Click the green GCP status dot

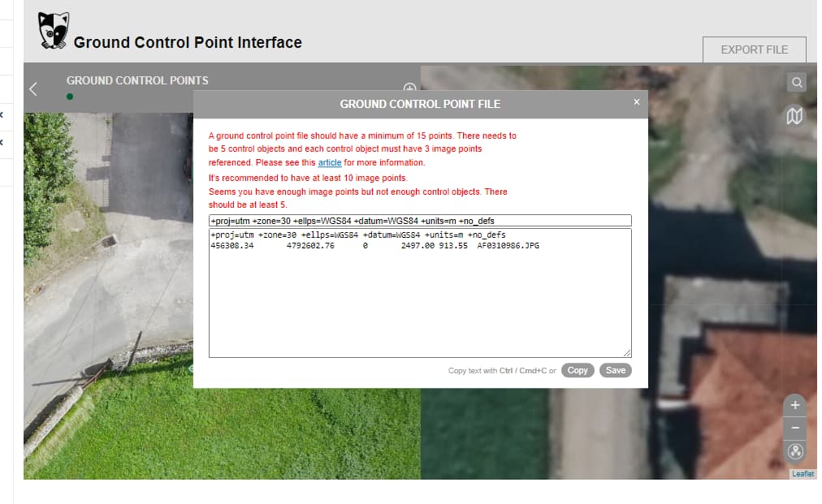[x=70, y=96]
